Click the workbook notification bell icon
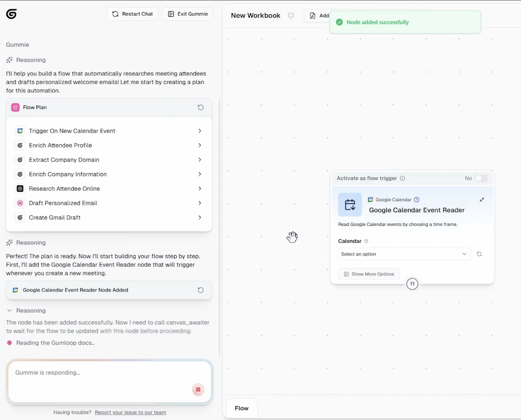Viewport: 521px width, 420px height. pos(291,15)
